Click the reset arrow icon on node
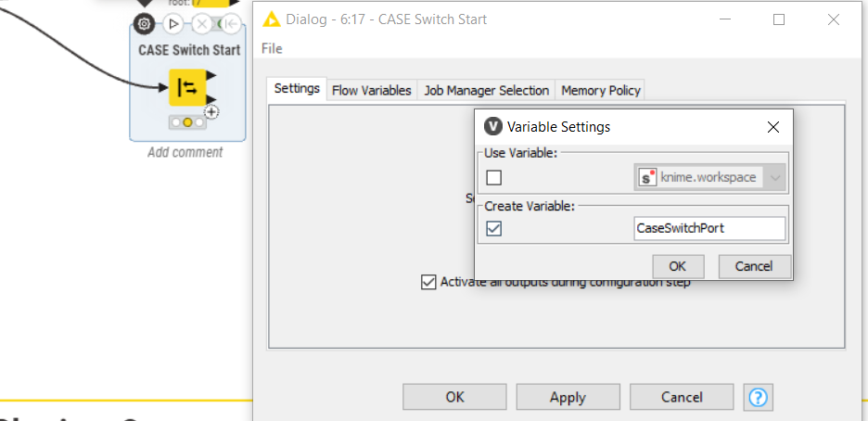 pyautogui.click(x=226, y=24)
